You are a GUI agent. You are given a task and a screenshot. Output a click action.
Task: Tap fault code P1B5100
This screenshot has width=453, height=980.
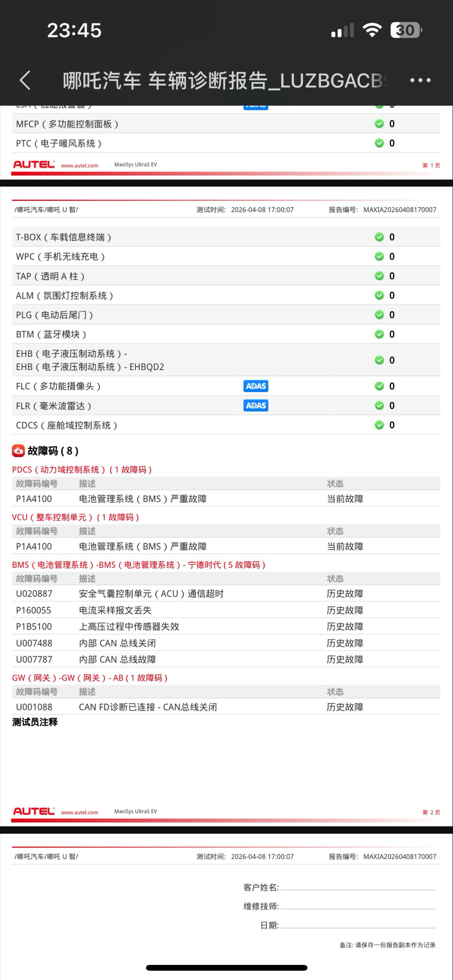tap(34, 626)
